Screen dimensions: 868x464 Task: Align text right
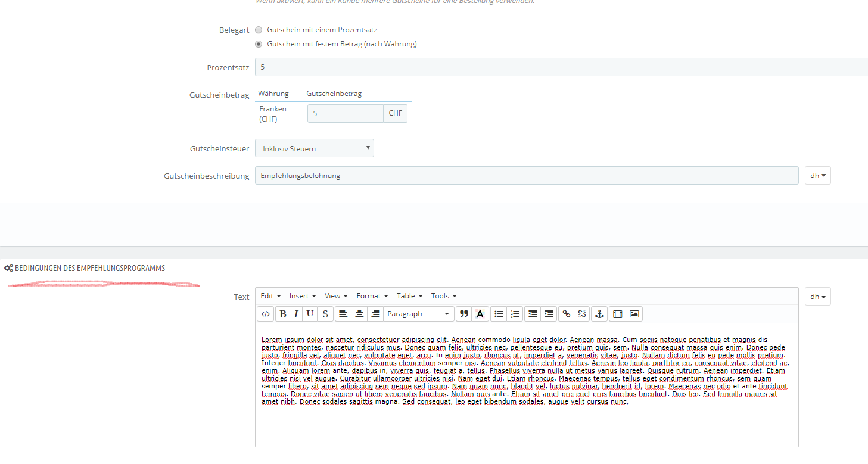(x=375, y=314)
